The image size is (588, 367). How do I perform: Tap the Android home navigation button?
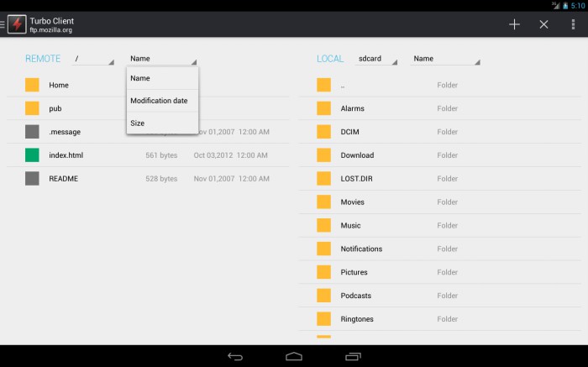[x=294, y=357]
